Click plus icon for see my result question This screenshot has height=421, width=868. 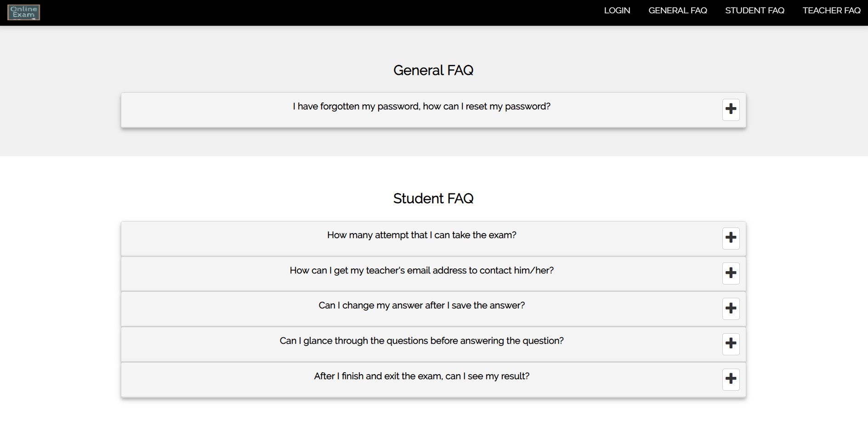(x=731, y=379)
